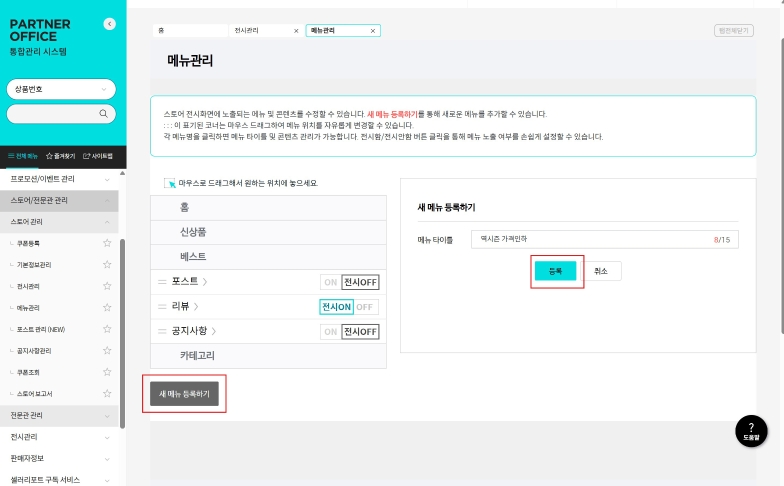Collapse the sidebar with the arrow icon

pyautogui.click(x=109, y=24)
